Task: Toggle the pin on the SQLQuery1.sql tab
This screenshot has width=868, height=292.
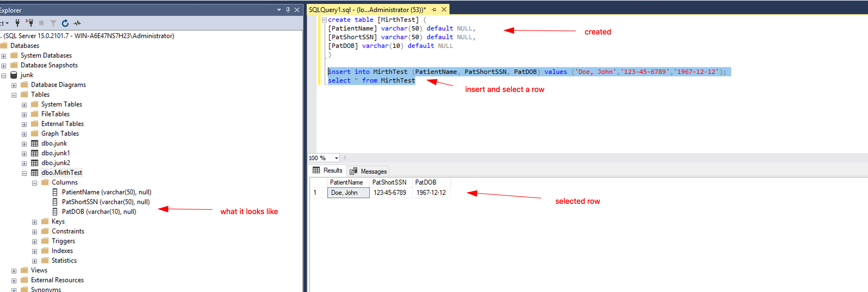Action: pos(434,10)
